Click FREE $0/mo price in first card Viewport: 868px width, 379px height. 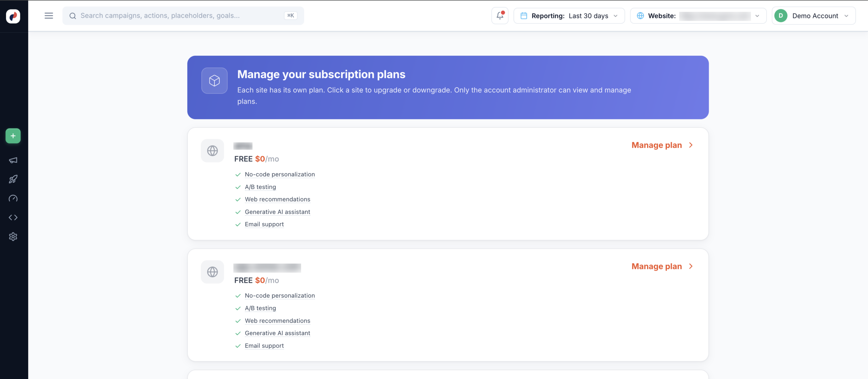pyautogui.click(x=257, y=159)
